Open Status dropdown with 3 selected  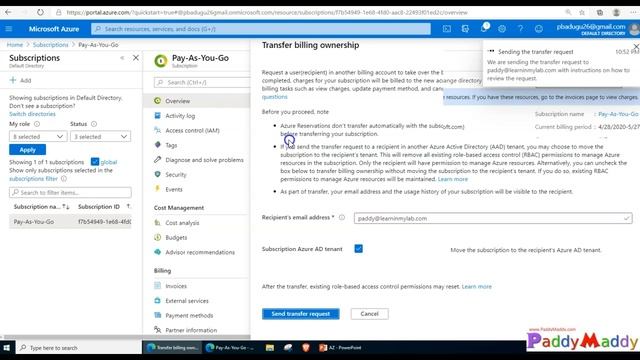pos(100,136)
